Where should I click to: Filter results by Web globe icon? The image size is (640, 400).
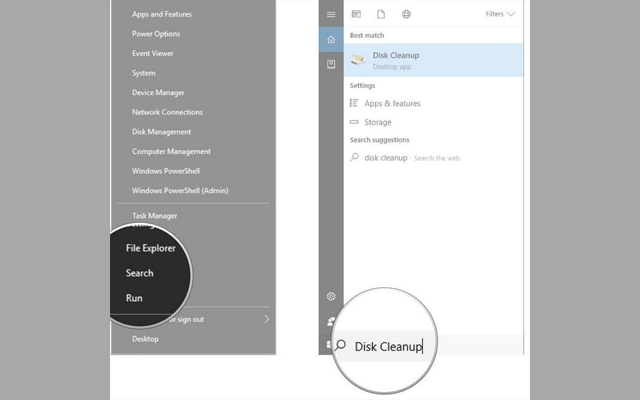coord(406,14)
